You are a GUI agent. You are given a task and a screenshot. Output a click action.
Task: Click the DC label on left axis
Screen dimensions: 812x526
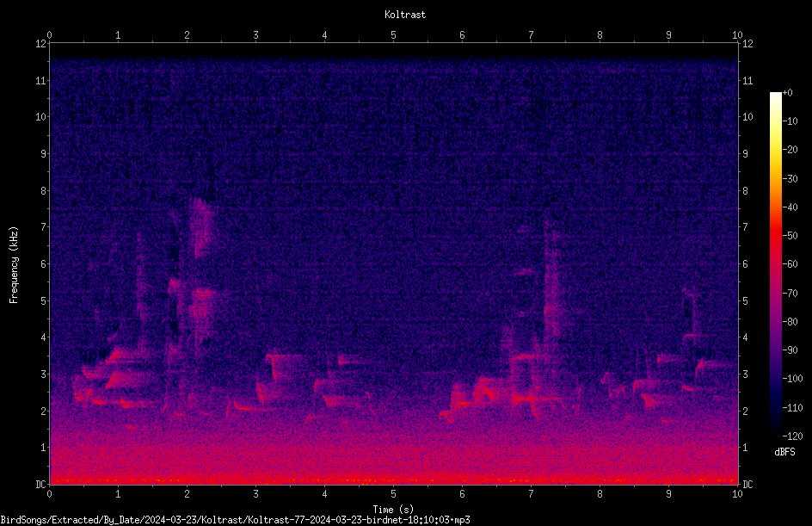pos(41,485)
